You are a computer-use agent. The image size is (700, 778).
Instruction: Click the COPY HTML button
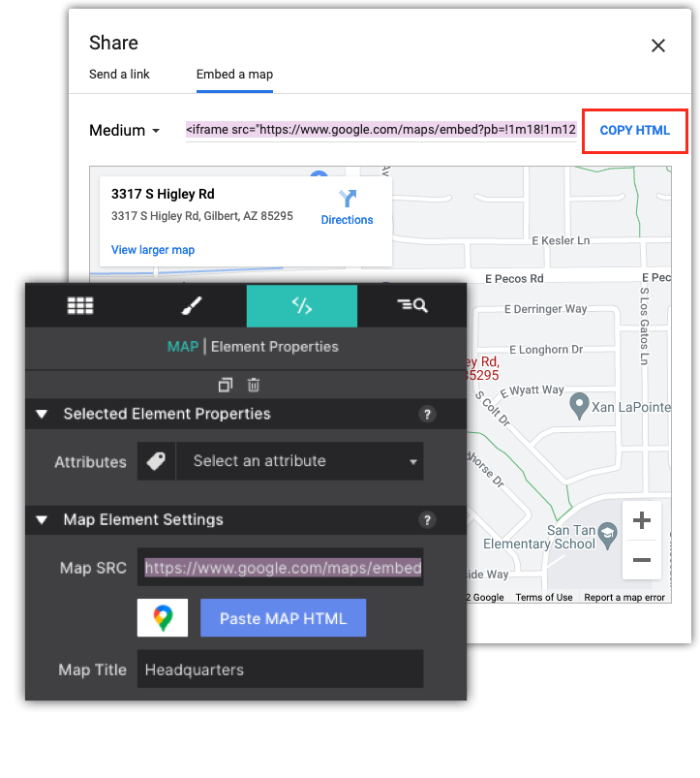tap(635, 131)
